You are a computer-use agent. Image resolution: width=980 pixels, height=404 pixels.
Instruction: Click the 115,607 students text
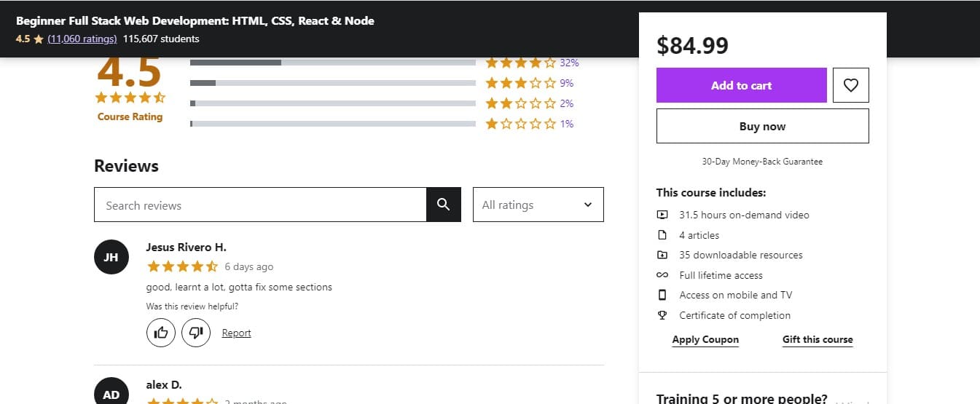point(161,39)
